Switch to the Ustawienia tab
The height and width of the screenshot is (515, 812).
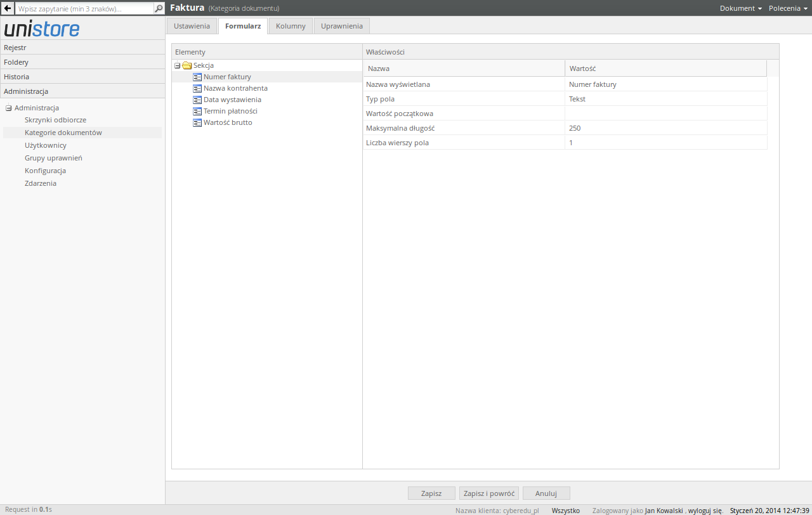point(192,26)
